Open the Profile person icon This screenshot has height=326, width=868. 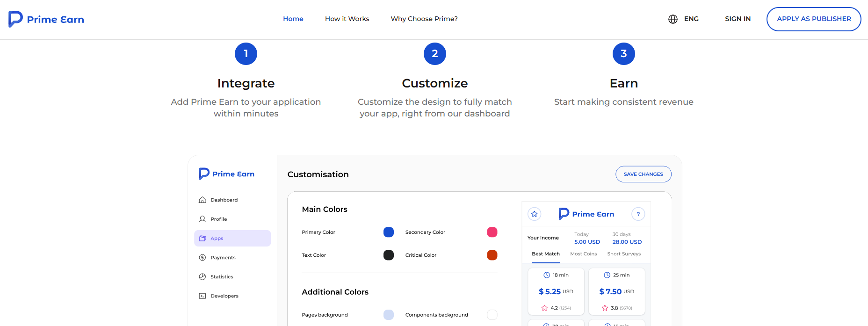(x=203, y=219)
